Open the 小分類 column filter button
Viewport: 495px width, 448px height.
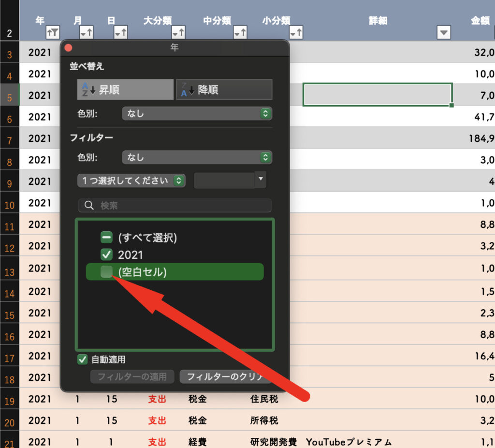pos(296,32)
